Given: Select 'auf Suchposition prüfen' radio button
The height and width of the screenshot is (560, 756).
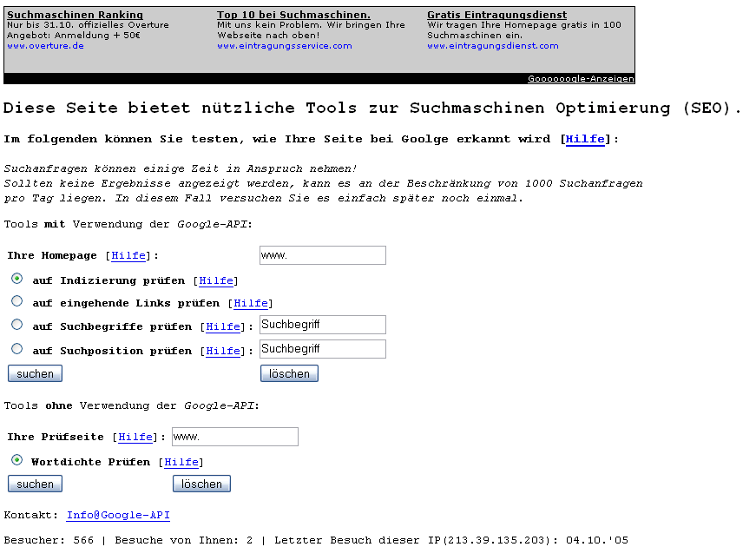Looking at the screenshot, I should [x=16, y=348].
